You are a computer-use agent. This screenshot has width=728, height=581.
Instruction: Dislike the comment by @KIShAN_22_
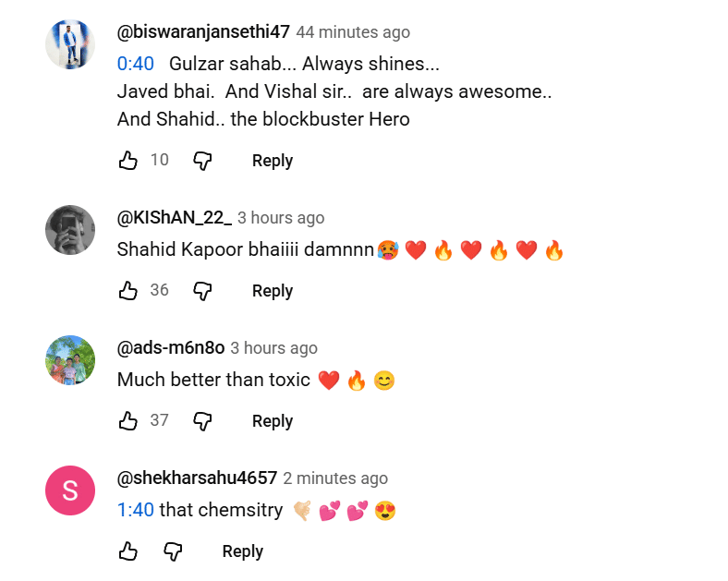pyautogui.click(x=202, y=291)
